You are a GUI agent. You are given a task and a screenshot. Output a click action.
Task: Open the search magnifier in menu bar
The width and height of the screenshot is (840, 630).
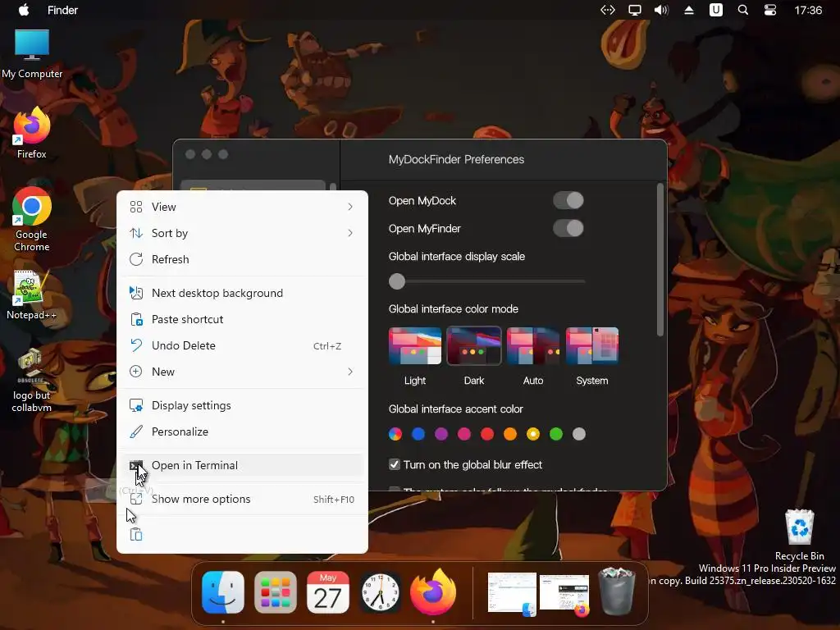click(x=743, y=10)
